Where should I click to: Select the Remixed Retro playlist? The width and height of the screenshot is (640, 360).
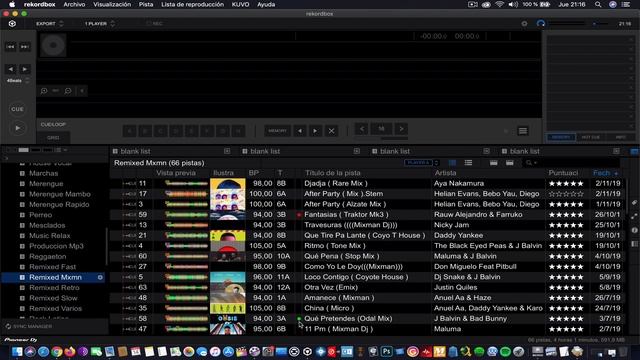(54, 287)
